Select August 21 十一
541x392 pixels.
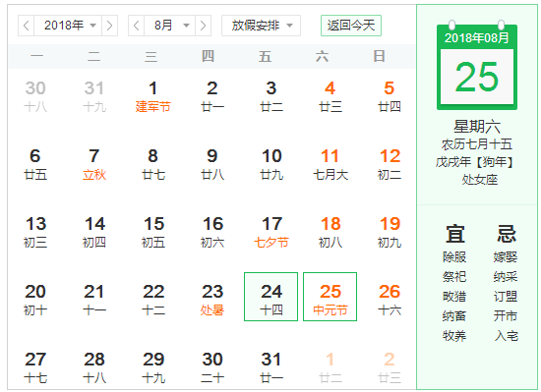pyautogui.click(x=94, y=300)
